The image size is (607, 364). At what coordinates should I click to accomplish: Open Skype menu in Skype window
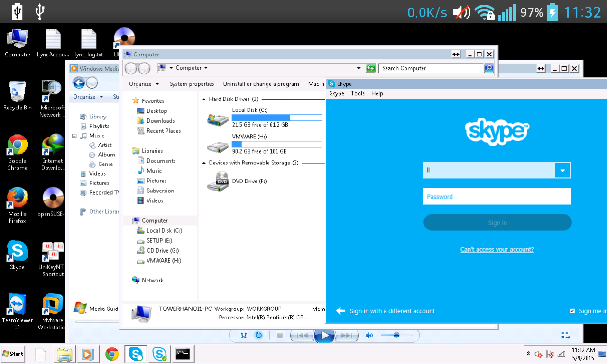337,93
